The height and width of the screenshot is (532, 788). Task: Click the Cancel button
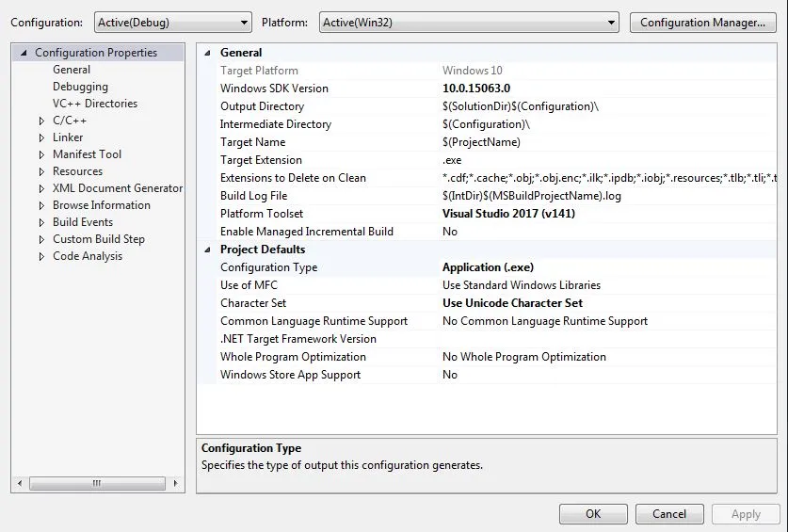pyautogui.click(x=669, y=514)
